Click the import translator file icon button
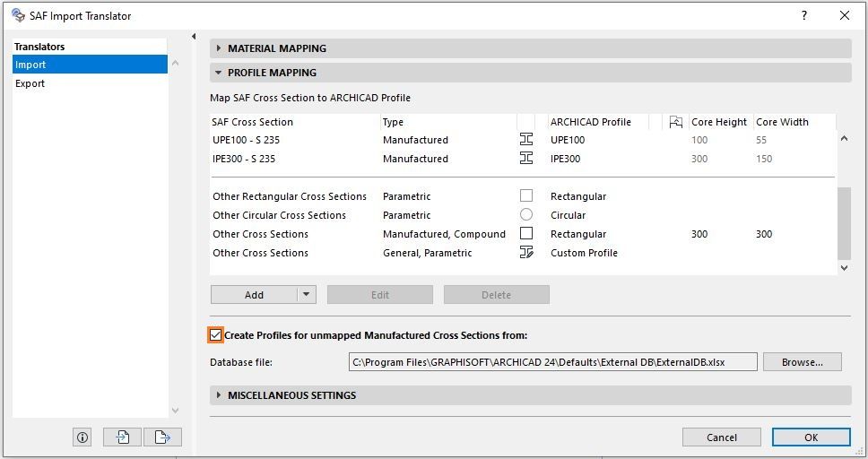 pyautogui.click(x=122, y=437)
